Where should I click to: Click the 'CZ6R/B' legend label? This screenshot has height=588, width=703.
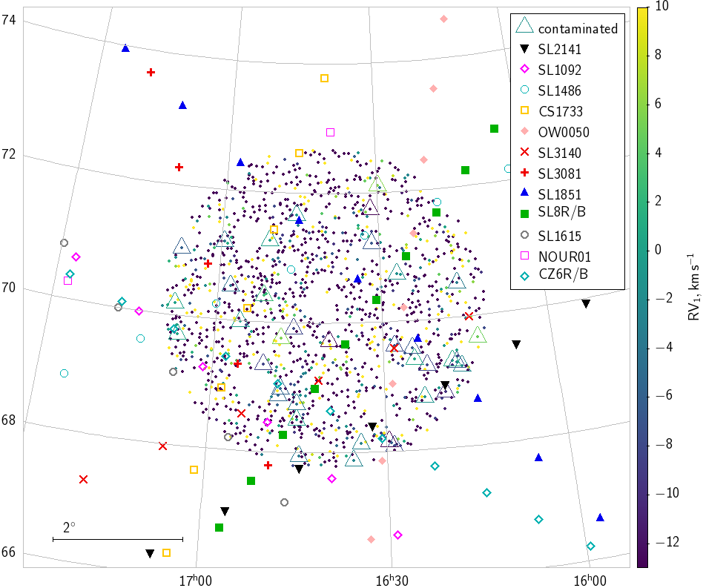(563, 274)
